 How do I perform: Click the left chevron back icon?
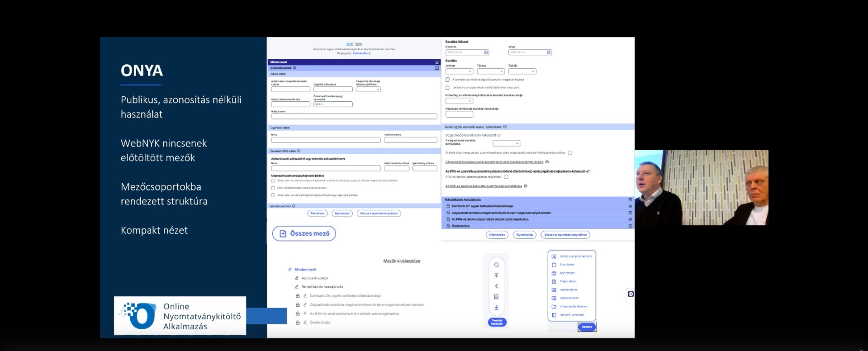[x=496, y=286]
